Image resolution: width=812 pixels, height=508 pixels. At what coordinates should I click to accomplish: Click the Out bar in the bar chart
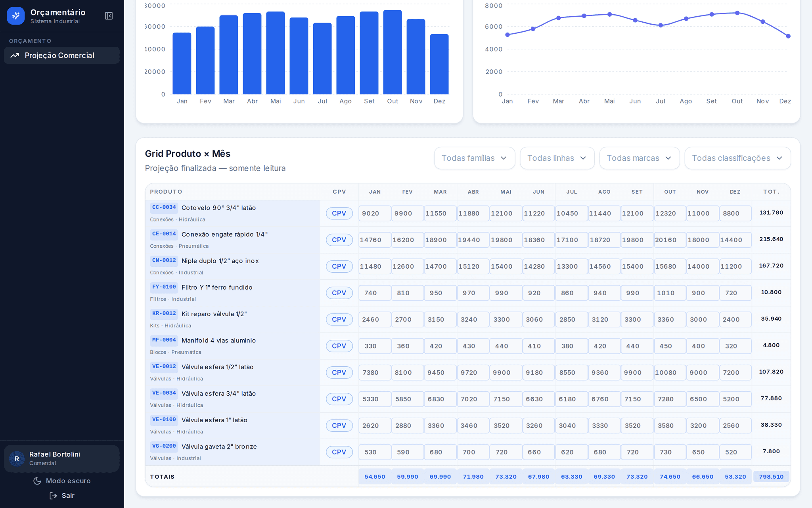pos(393,52)
